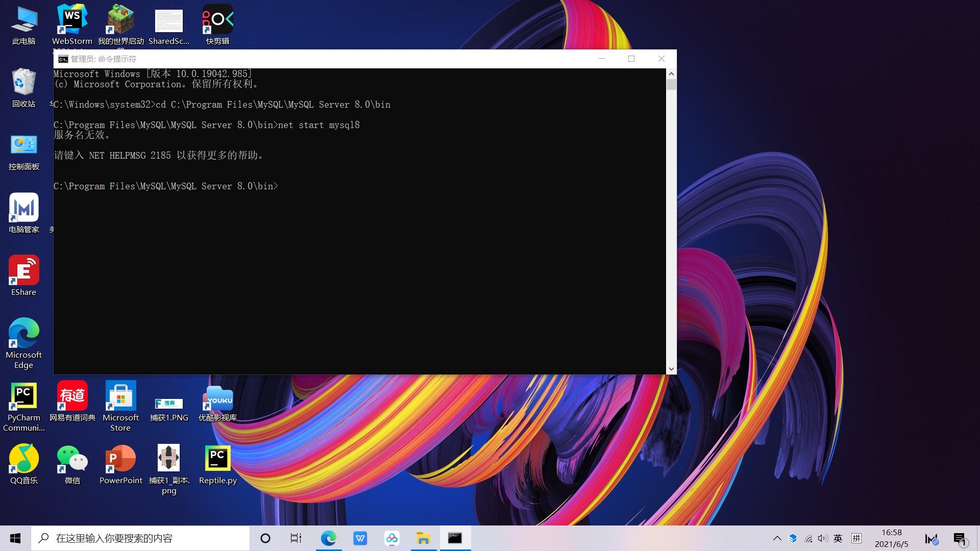980x551 pixels.
Task: Select the EShare desktop shortcut
Action: click(x=24, y=276)
